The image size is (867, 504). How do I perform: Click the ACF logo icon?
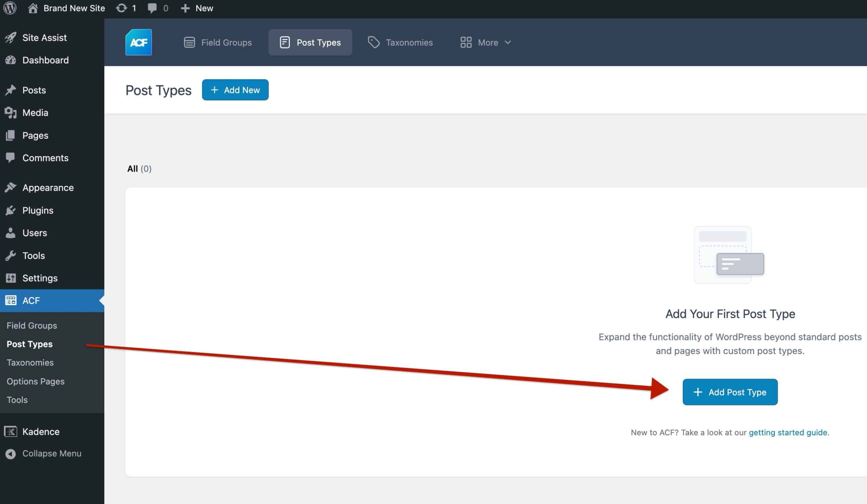click(x=138, y=42)
